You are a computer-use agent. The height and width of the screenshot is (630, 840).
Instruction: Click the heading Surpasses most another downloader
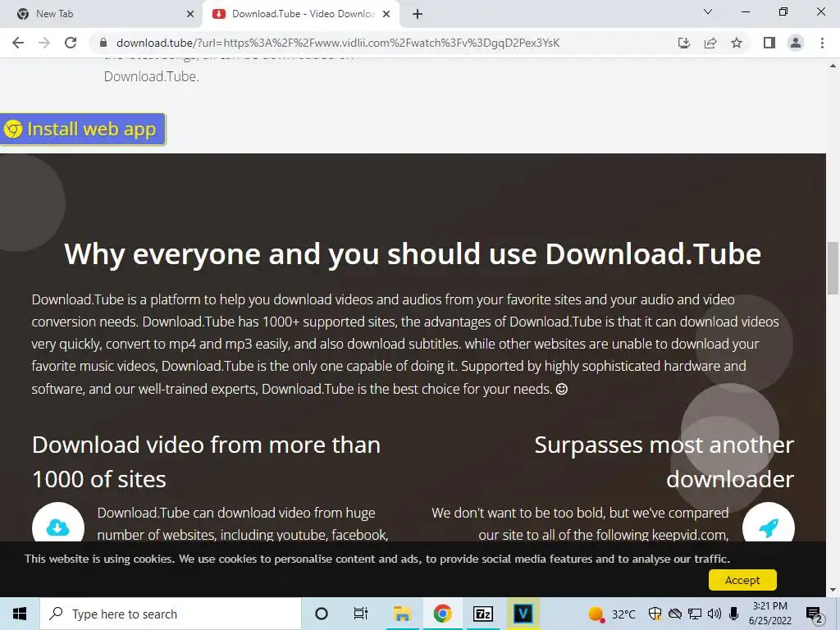[664, 462]
